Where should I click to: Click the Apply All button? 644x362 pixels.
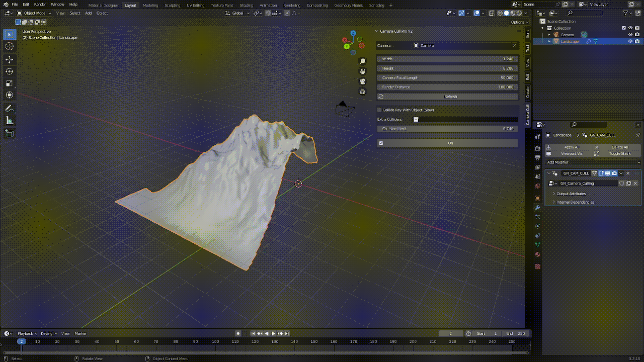click(569, 147)
